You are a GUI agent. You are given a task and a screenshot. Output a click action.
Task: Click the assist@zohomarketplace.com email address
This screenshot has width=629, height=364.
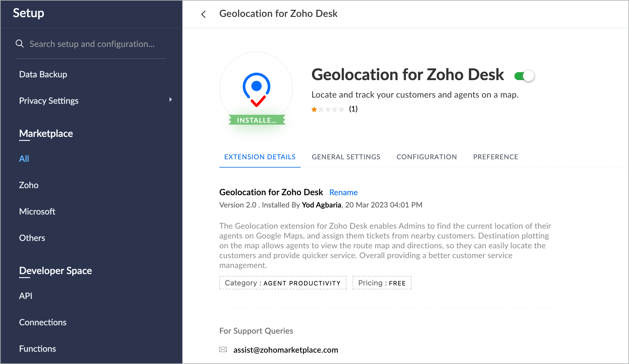coord(286,350)
